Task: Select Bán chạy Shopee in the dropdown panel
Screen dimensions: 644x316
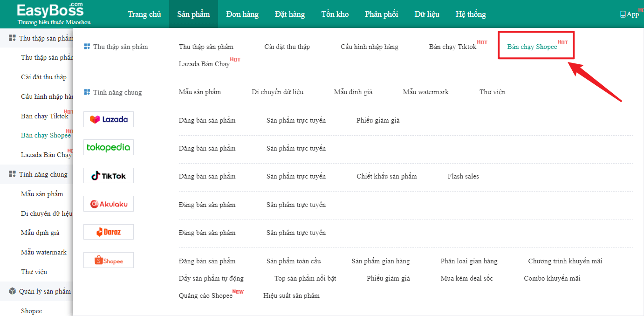Action: tap(532, 47)
